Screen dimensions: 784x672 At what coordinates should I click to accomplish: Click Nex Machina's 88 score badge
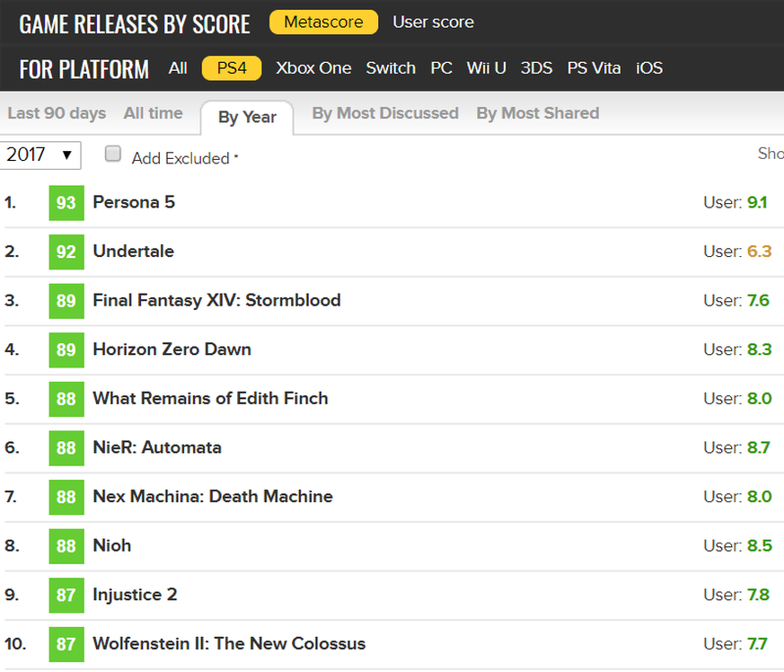click(x=66, y=497)
